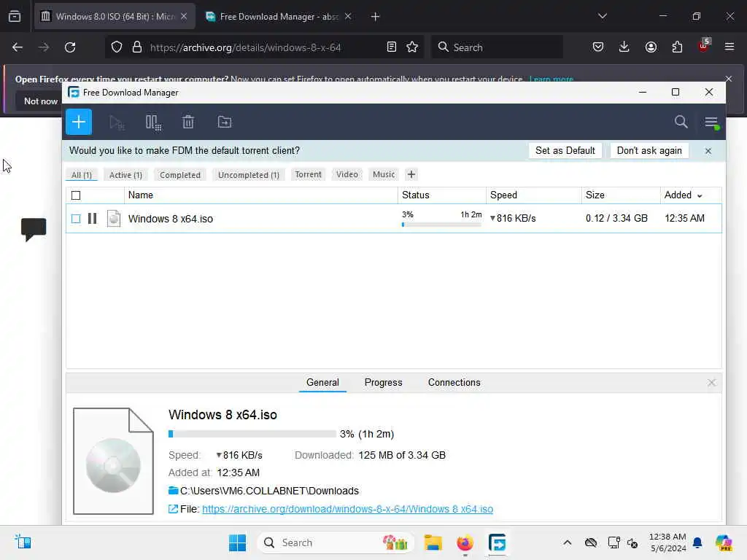Sort downloads by Speed column
The width and height of the screenshot is (747, 560).
point(503,195)
